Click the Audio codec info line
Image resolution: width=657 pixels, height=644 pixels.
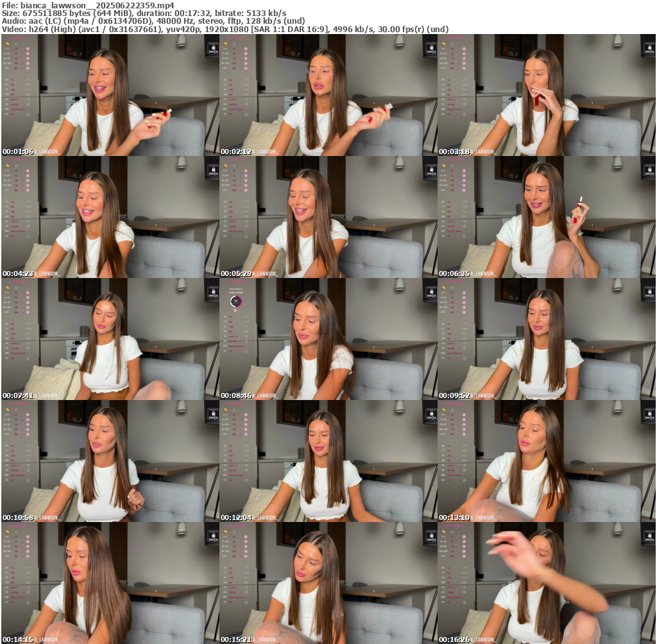tap(153, 21)
